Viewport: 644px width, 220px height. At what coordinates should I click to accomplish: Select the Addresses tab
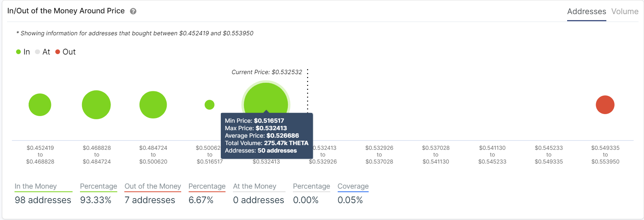coord(586,11)
